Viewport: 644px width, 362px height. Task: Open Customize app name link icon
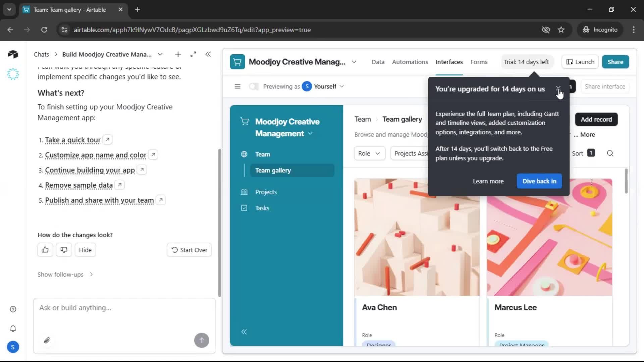click(153, 155)
